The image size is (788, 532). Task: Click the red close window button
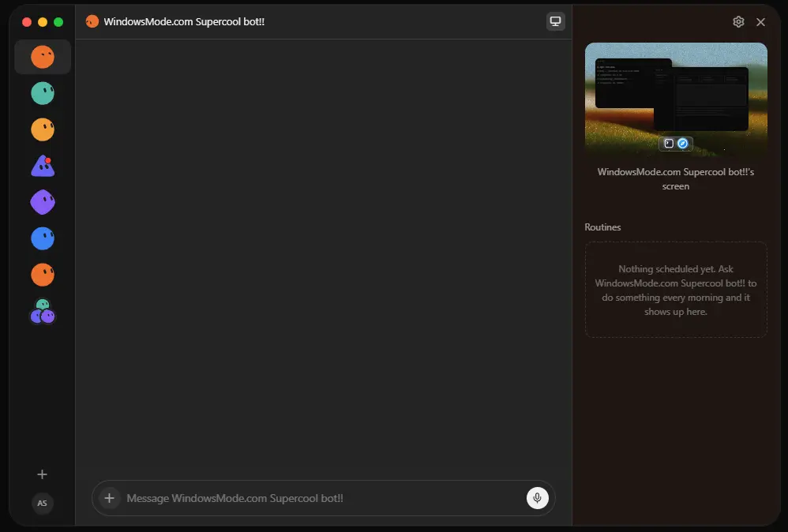tap(27, 22)
